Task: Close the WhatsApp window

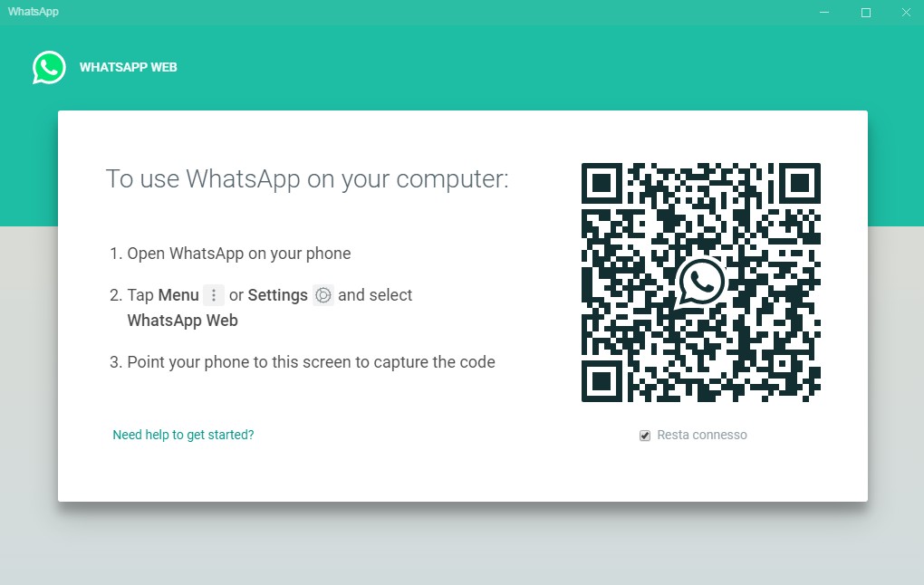Action: pyautogui.click(x=906, y=13)
